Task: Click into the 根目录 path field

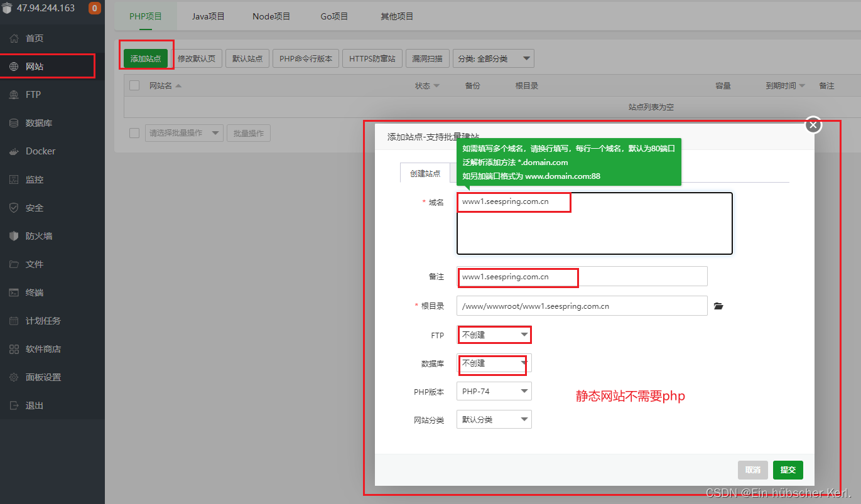Action: (582, 306)
